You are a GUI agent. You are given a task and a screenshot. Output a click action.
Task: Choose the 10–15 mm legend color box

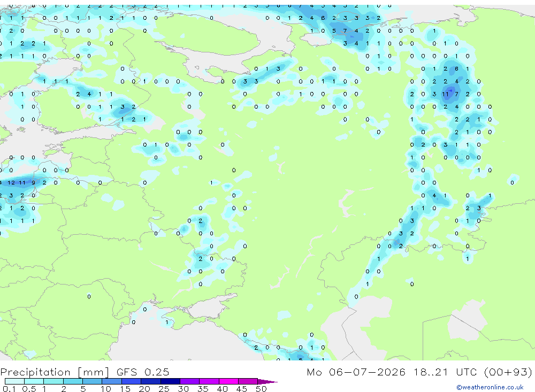[112, 381]
